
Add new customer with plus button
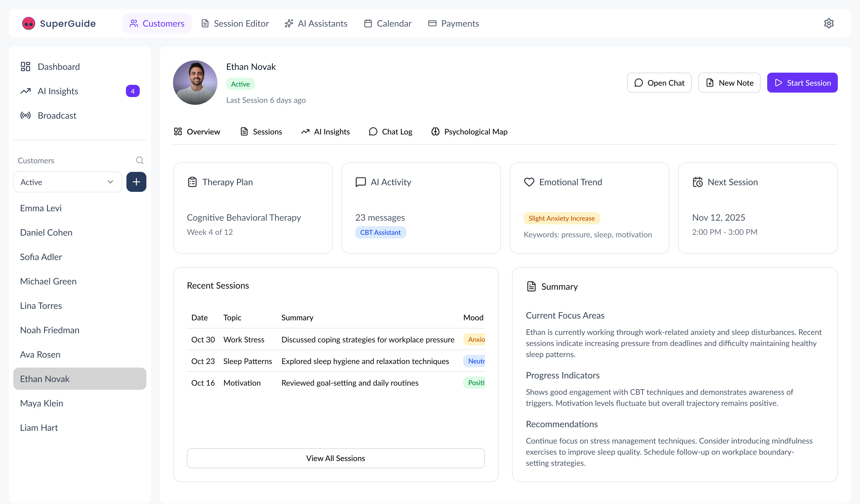click(x=136, y=182)
